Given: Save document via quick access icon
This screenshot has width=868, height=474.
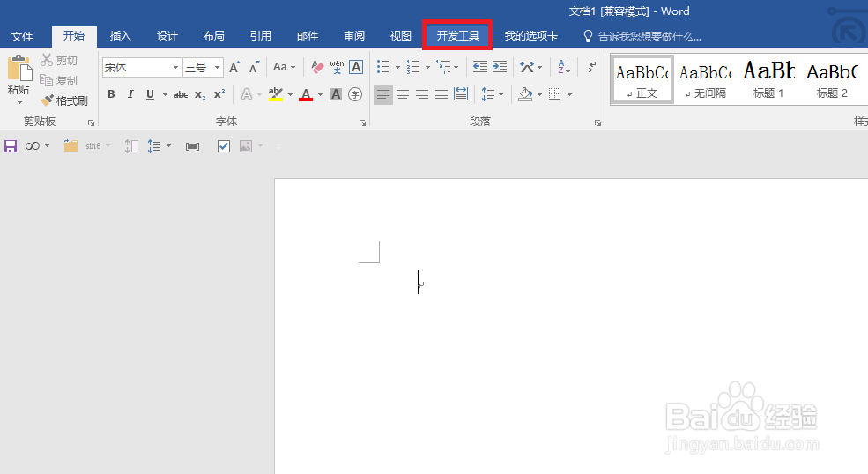Looking at the screenshot, I should [11, 146].
